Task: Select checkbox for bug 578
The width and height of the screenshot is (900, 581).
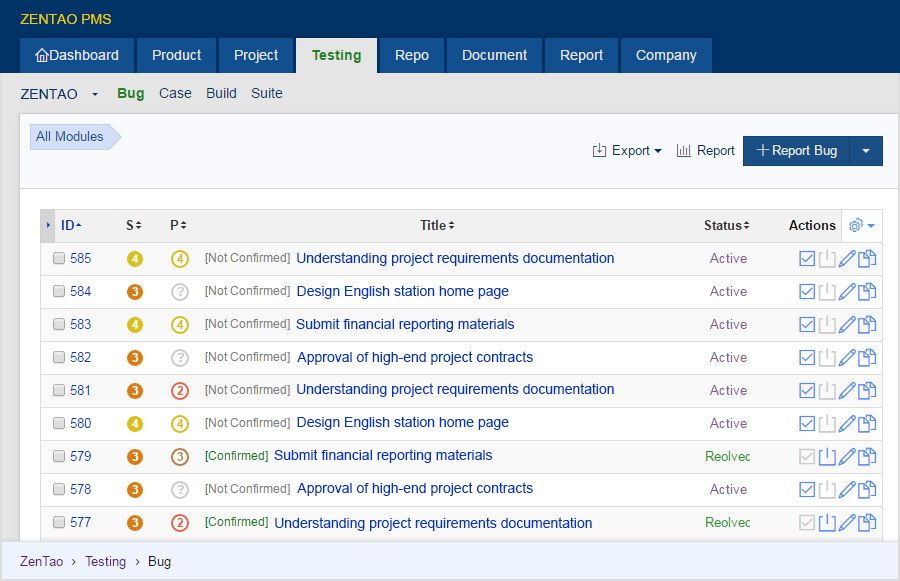Action: [x=59, y=489]
